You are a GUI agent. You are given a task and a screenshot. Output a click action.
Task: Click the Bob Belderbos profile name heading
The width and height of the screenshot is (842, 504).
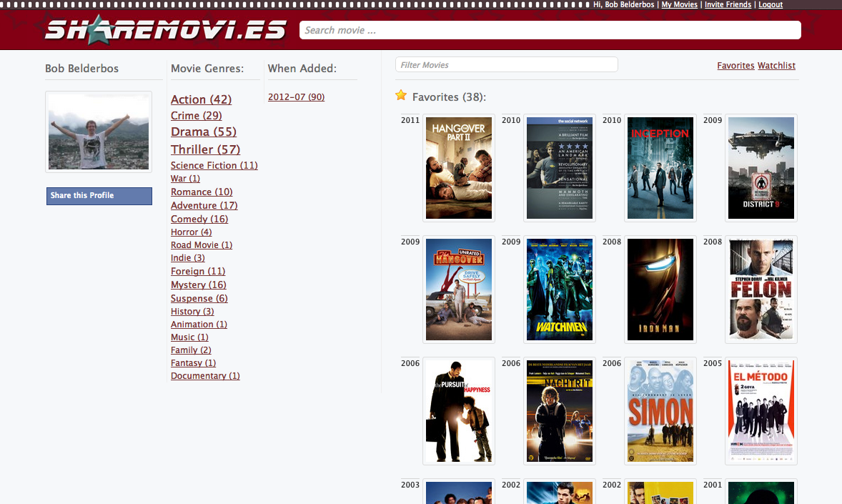81,69
